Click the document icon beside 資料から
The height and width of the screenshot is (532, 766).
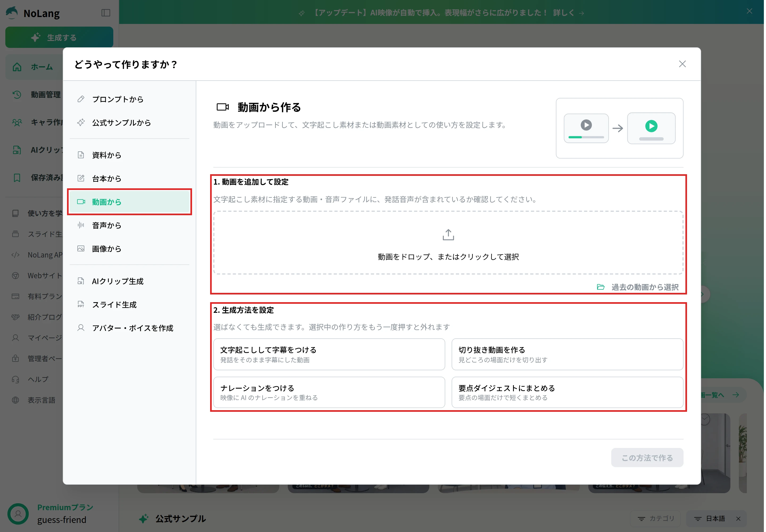point(81,155)
